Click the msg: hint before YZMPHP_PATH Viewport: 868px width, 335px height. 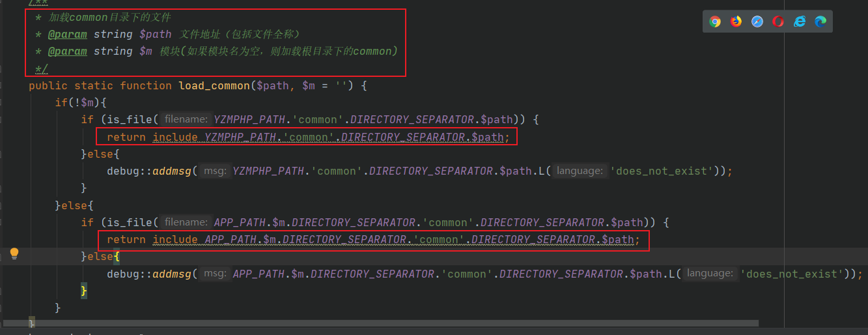[x=214, y=171]
